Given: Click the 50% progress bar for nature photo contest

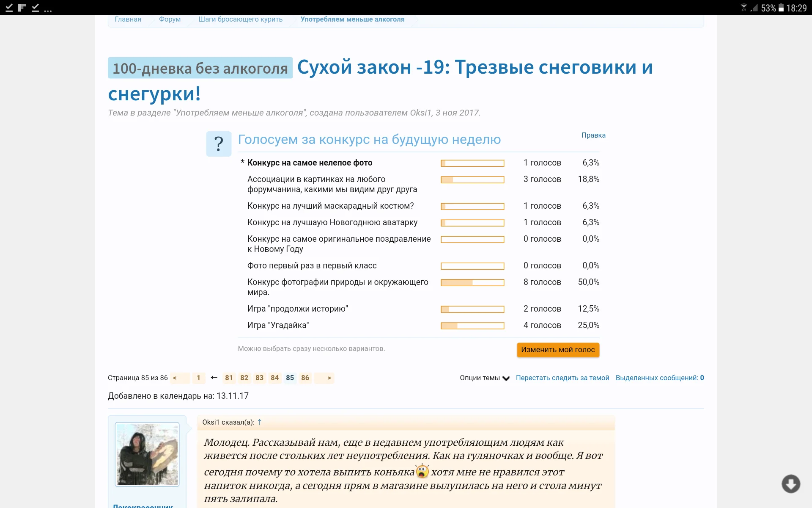Looking at the screenshot, I should pos(472,282).
